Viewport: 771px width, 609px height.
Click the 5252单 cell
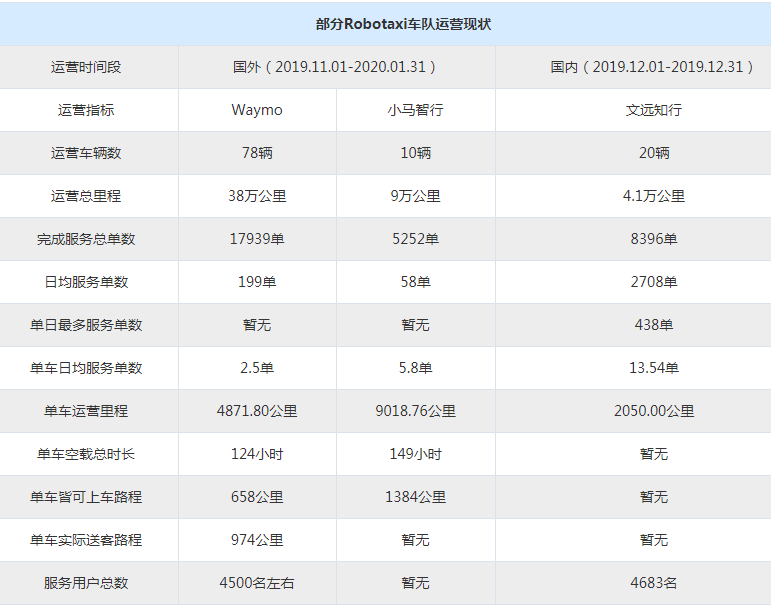(415, 239)
